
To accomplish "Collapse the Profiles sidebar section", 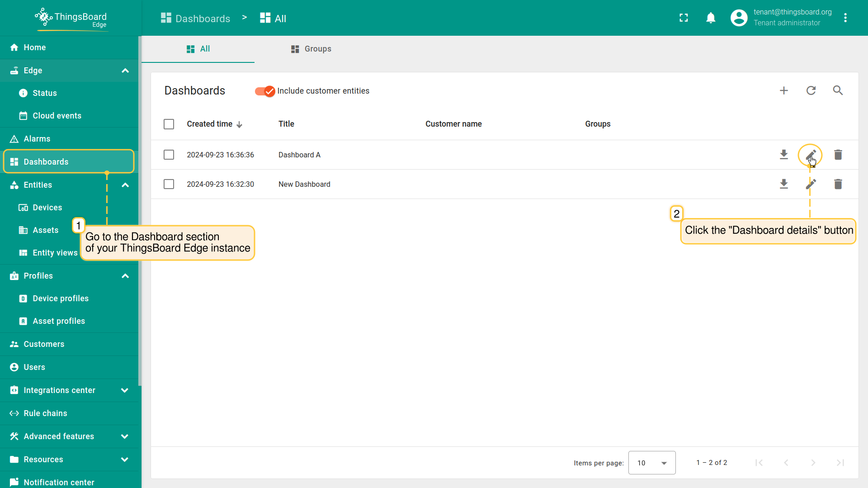I will click(x=125, y=276).
